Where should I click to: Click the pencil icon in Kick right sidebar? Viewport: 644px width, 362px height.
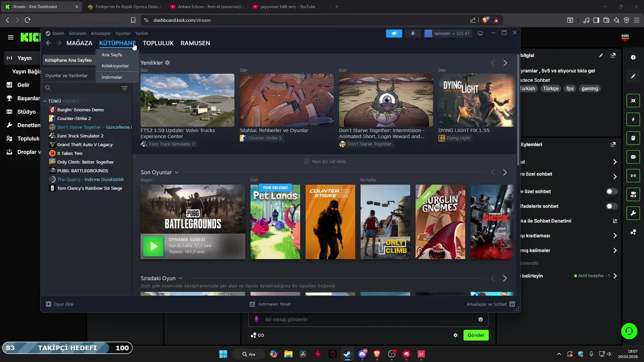(x=633, y=76)
